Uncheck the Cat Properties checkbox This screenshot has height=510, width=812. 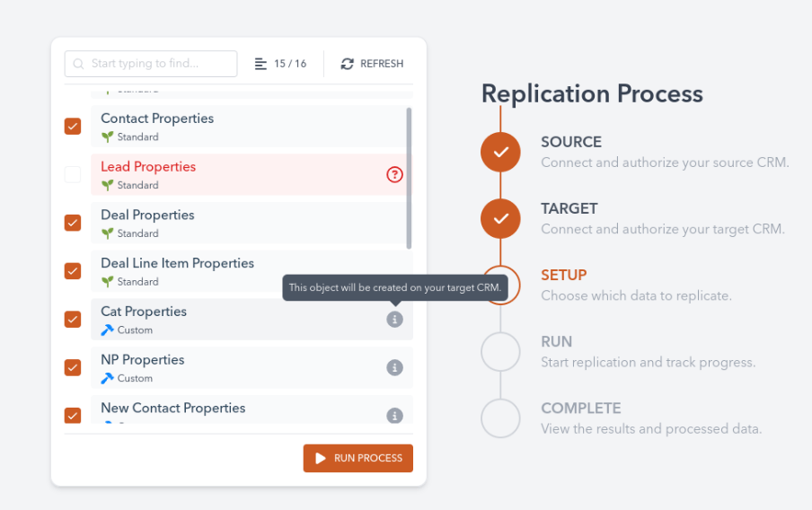73,320
